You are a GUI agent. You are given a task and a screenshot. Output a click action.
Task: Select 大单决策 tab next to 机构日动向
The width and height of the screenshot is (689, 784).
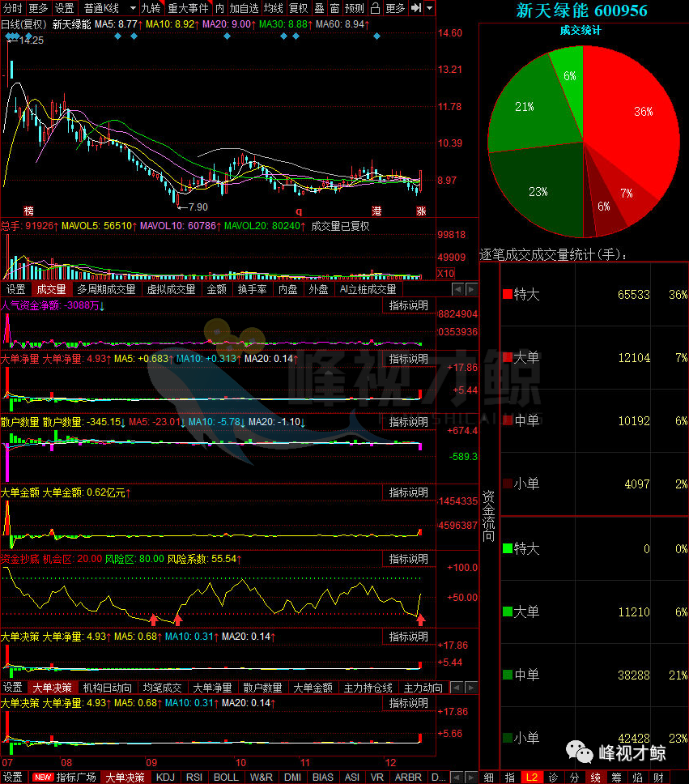(52, 688)
